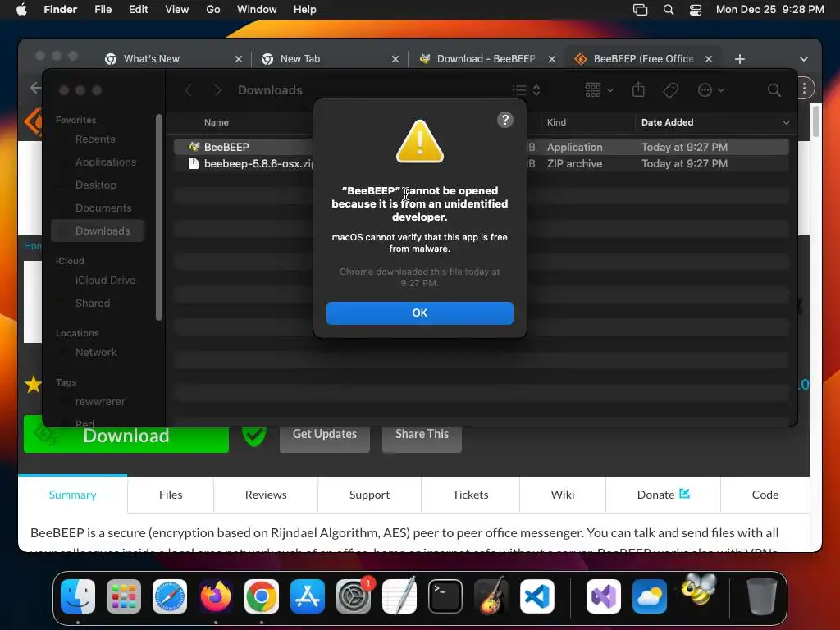The width and height of the screenshot is (840, 630).
Task: Click the Finder search magnifier
Action: pyautogui.click(x=774, y=90)
